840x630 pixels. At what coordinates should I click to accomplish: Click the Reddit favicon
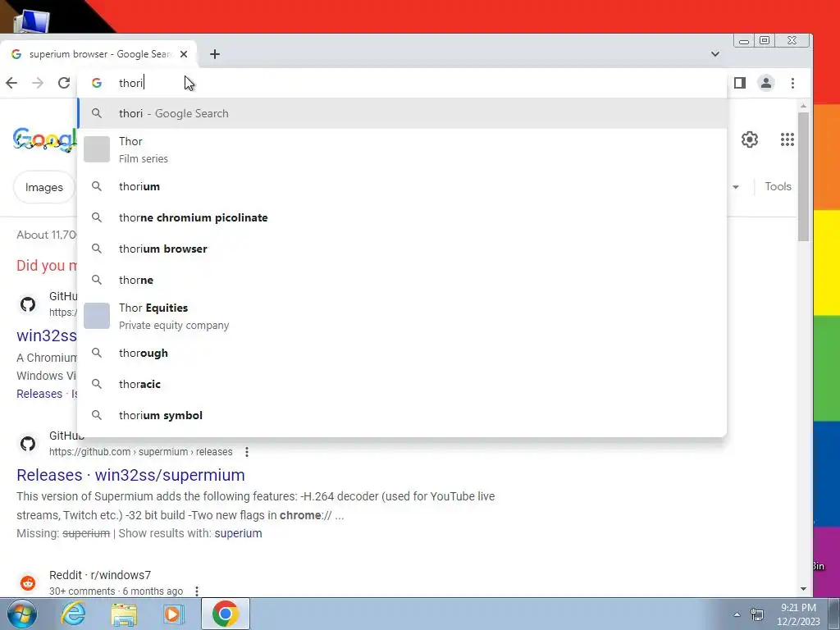point(28,583)
